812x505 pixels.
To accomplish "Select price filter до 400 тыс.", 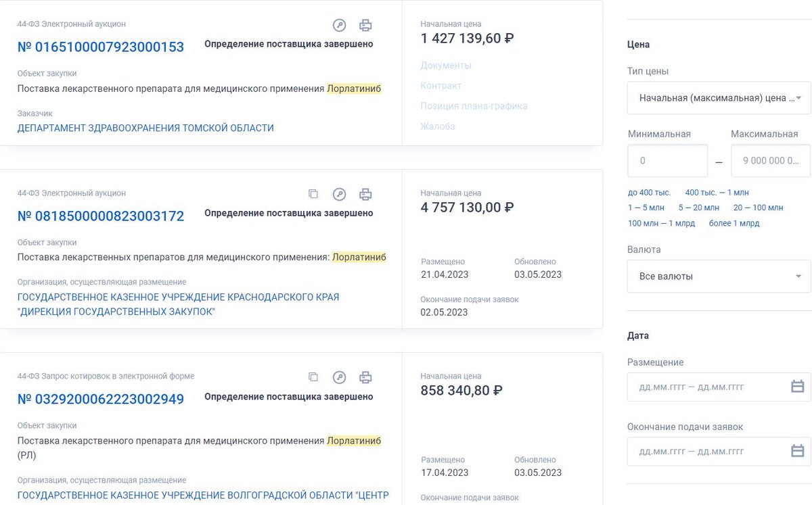I will click(x=650, y=192).
